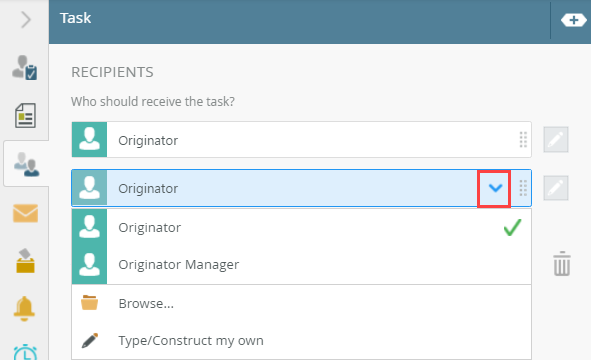Open the Form sidebar tab icon
Screen dimensions: 591x360
25,115
